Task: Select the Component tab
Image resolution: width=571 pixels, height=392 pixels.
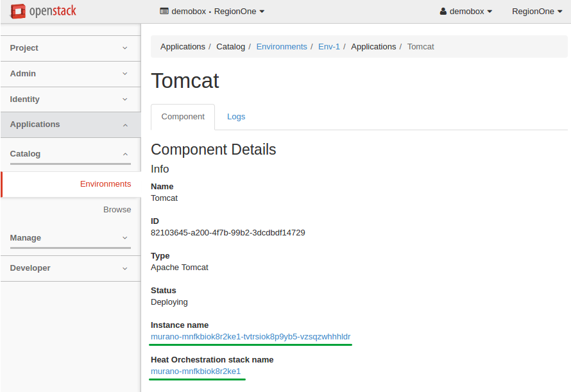Action: click(x=183, y=117)
